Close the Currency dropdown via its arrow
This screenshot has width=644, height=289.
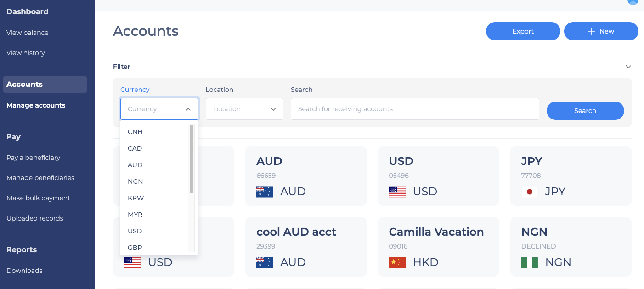(x=188, y=109)
